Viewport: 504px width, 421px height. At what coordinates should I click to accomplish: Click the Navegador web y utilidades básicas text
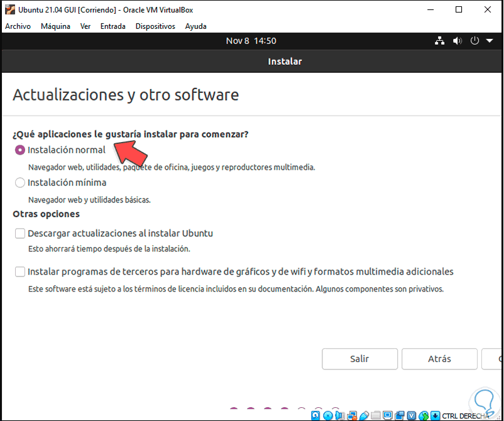89,200
